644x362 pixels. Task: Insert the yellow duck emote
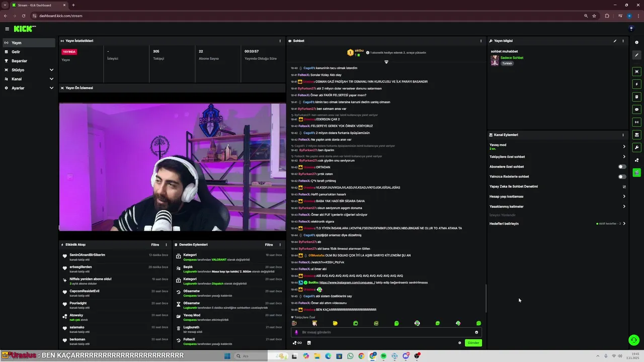335,323
